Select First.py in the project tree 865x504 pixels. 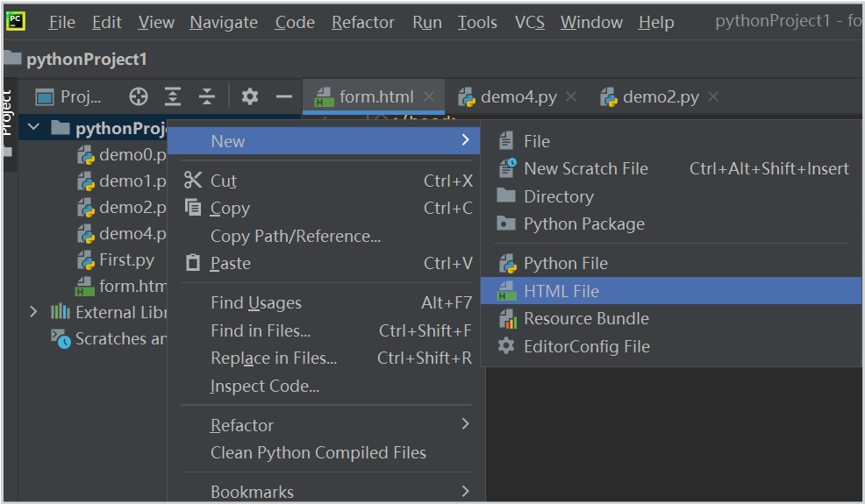126,259
